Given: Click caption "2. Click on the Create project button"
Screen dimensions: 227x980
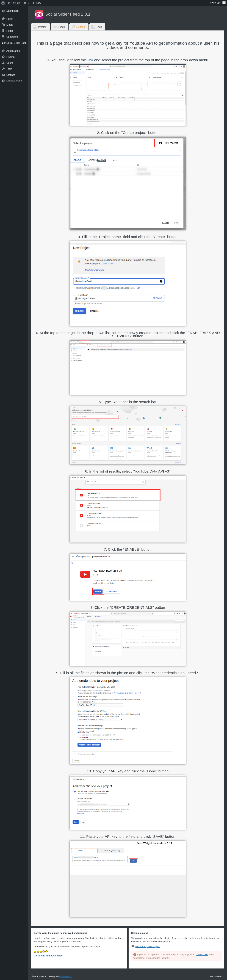Looking at the screenshot, I should 128,133.
